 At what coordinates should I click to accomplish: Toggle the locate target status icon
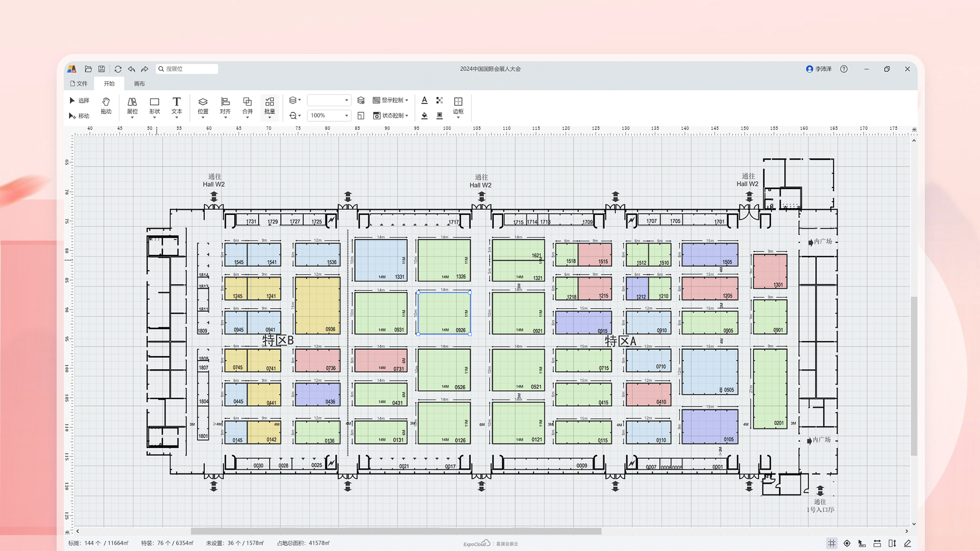pos(847,543)
